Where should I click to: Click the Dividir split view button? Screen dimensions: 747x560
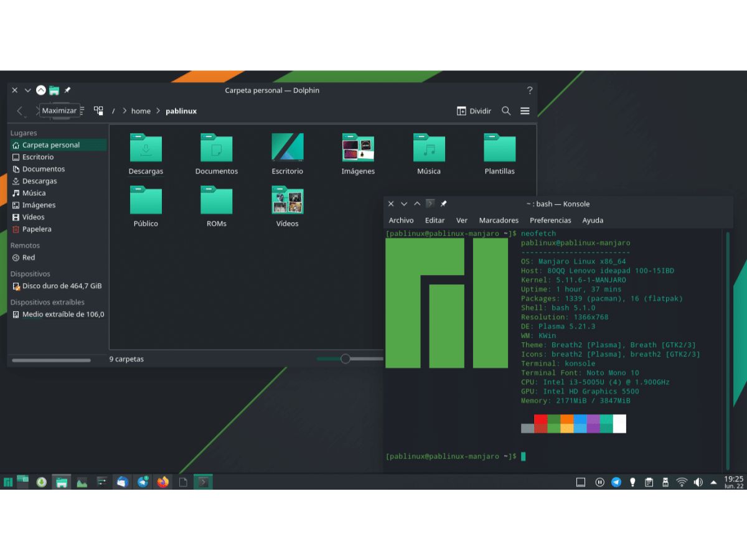[474, 111]
